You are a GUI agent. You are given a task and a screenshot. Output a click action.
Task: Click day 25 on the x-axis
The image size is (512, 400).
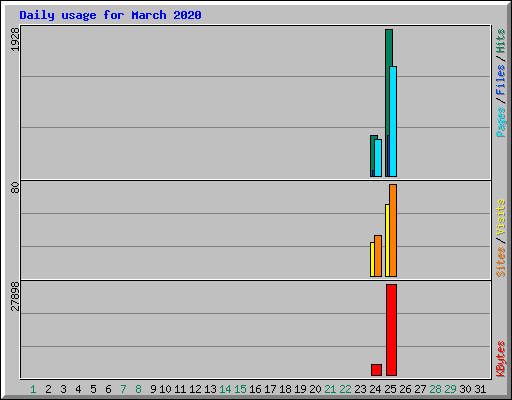click(x=390, y=389)
